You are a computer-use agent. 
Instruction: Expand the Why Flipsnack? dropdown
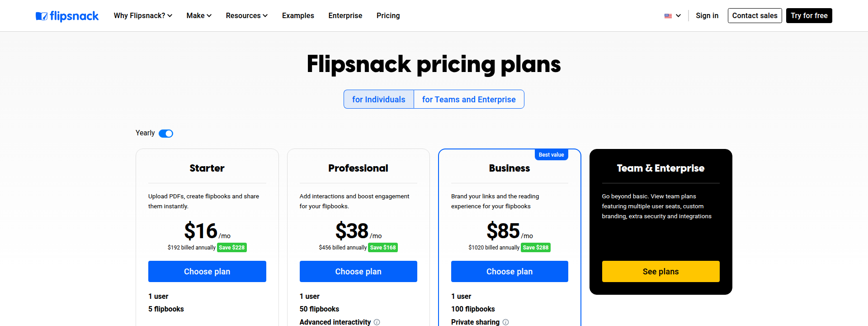[x=142, y=15]
